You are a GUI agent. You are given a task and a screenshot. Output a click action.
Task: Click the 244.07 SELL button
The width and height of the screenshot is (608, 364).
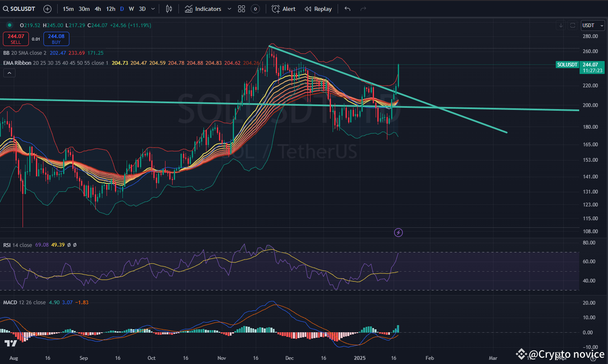coord(16,39)
